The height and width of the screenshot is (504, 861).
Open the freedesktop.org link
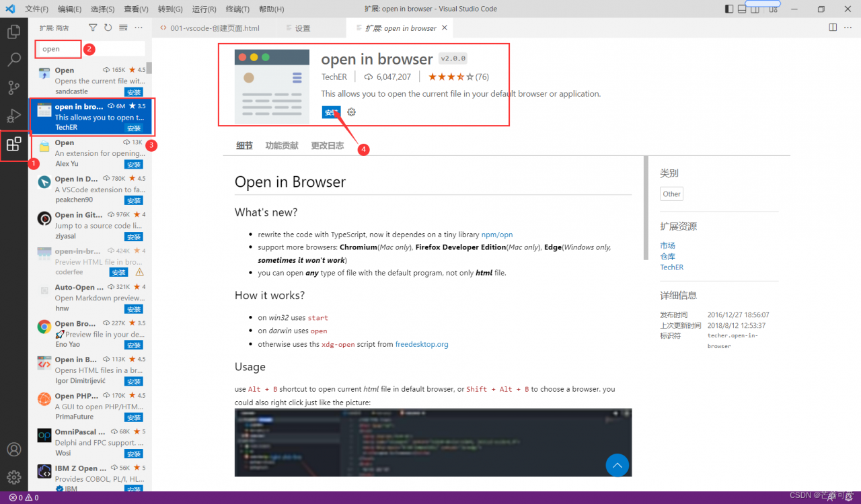422,344
